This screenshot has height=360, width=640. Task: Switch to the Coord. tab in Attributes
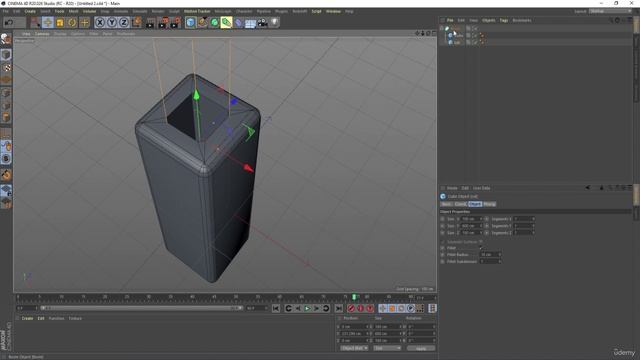(460, 204)
